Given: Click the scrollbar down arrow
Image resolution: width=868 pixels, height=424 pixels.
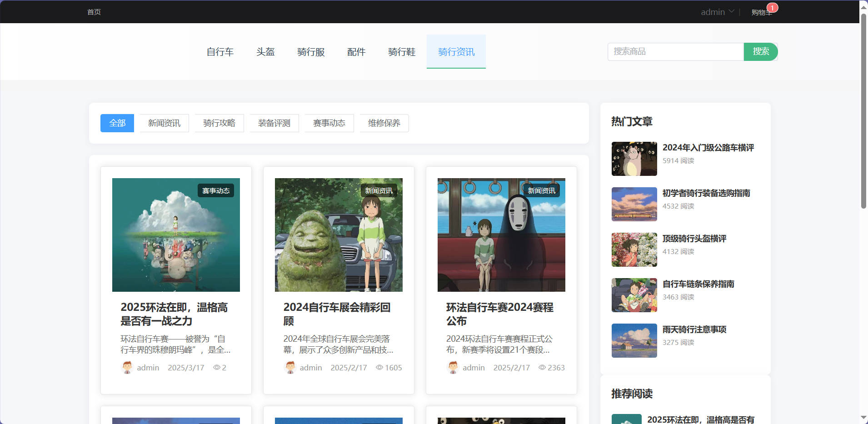Looking at the screenshot, I should (863, 417).
